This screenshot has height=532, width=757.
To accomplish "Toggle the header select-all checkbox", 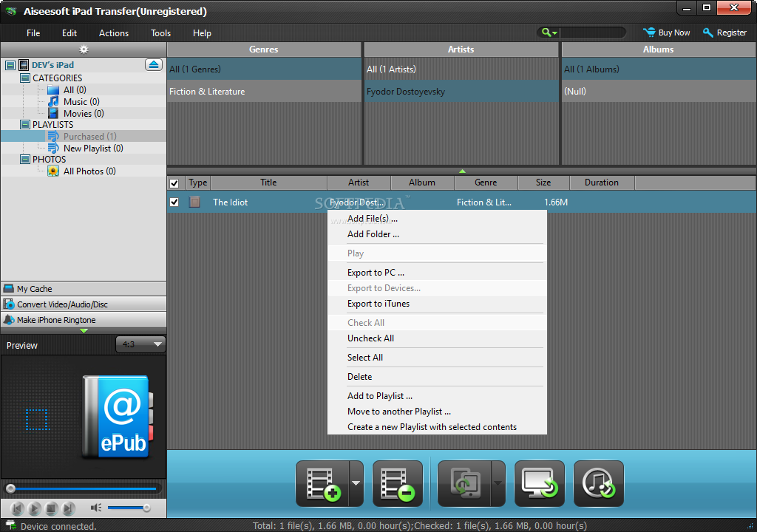I will click(174, 183).
